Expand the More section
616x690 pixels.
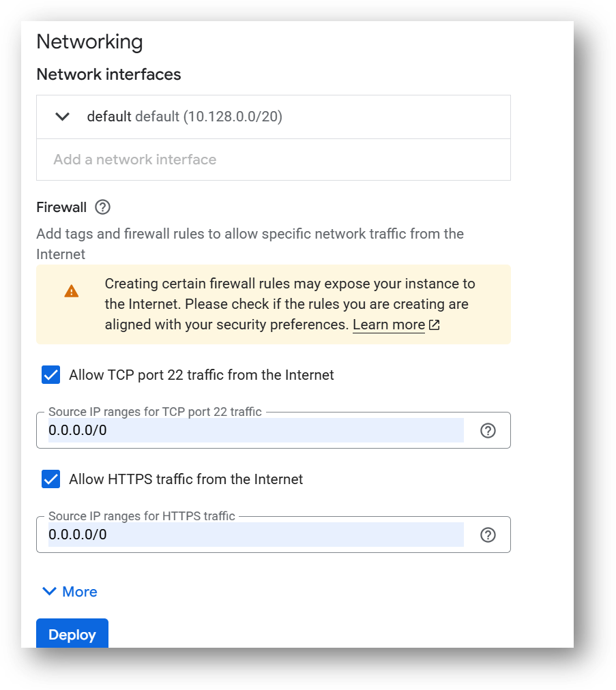[x=70, y=591]
